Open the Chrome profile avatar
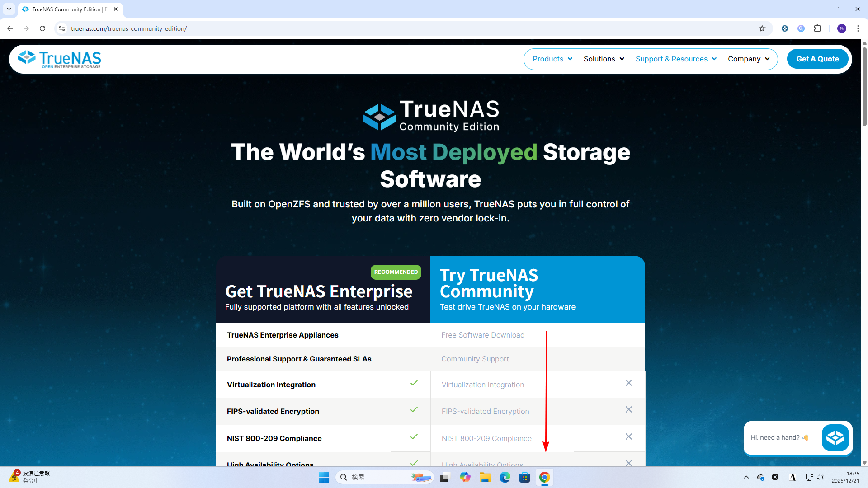The width and height of the screenshot is (868, 488). (841, 28)
